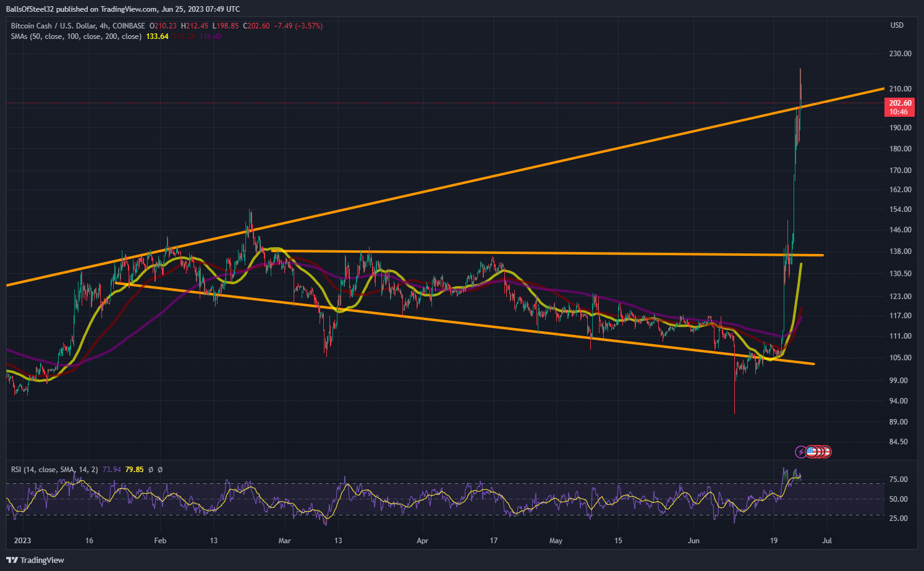Click the 230.00 price axis label
This screenshot has width=924, height=571.
[x=900, y=54]
